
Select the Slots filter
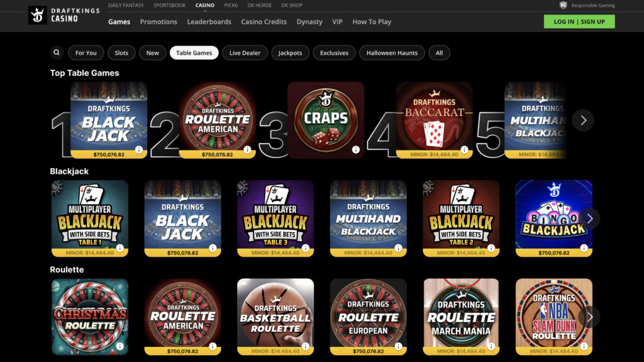121,53
